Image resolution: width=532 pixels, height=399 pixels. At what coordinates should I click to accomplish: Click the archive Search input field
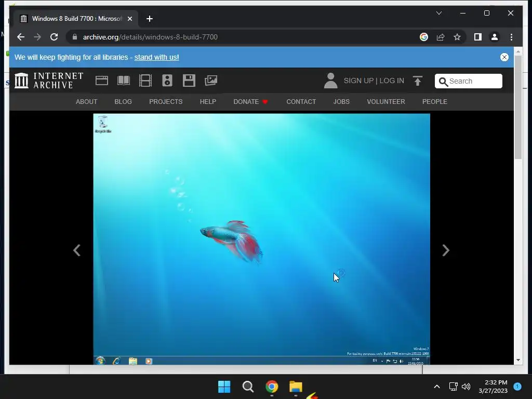469,81
